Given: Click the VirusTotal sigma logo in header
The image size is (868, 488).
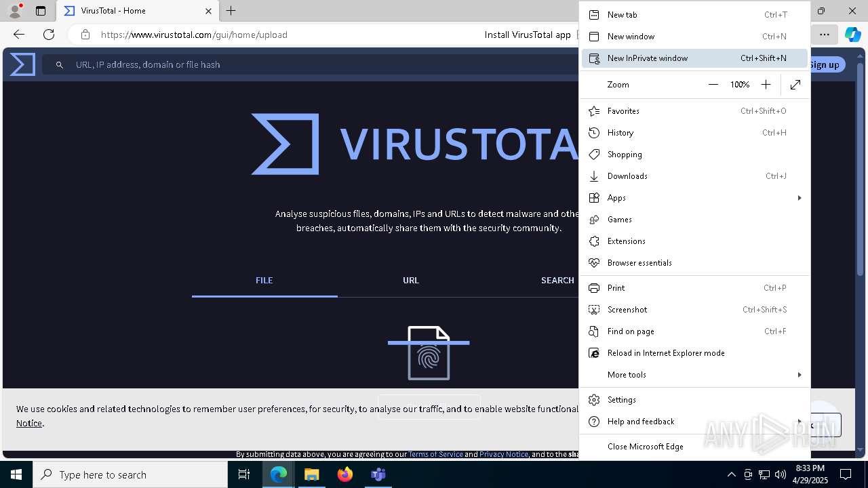Looking at the screenshot, I should (x=22, y=64).
